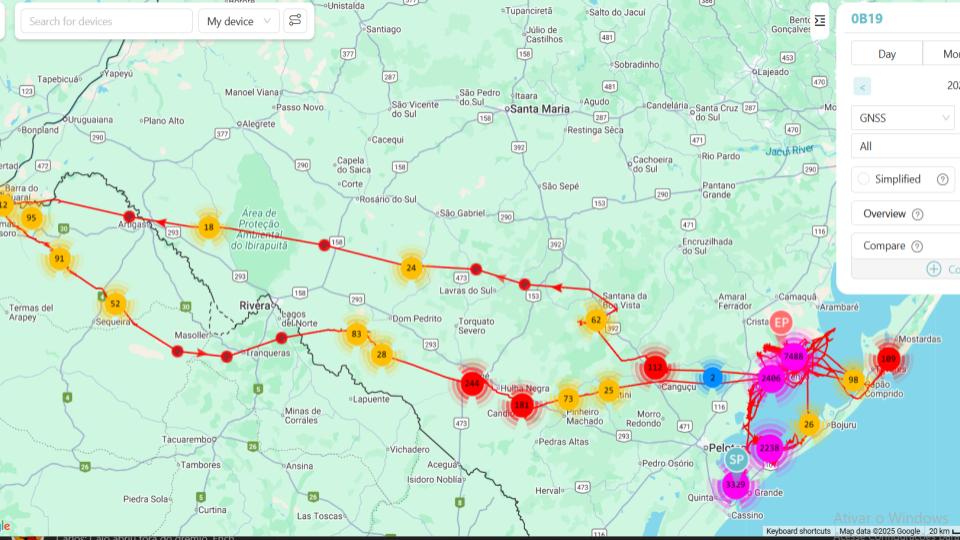Expand the GNSS positioning dropdown
The width and height of the screenshot is (960, 540).
click(x=905, y=118)
